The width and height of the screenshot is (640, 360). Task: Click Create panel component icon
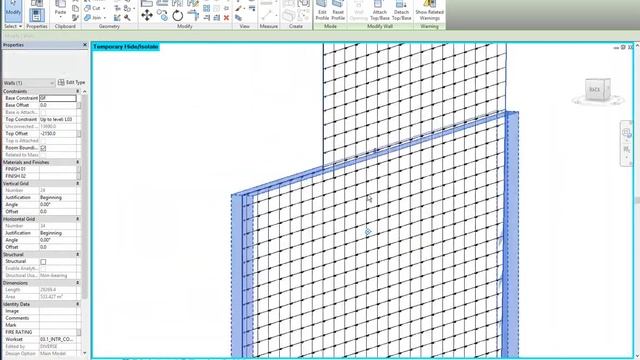(289, 16)
